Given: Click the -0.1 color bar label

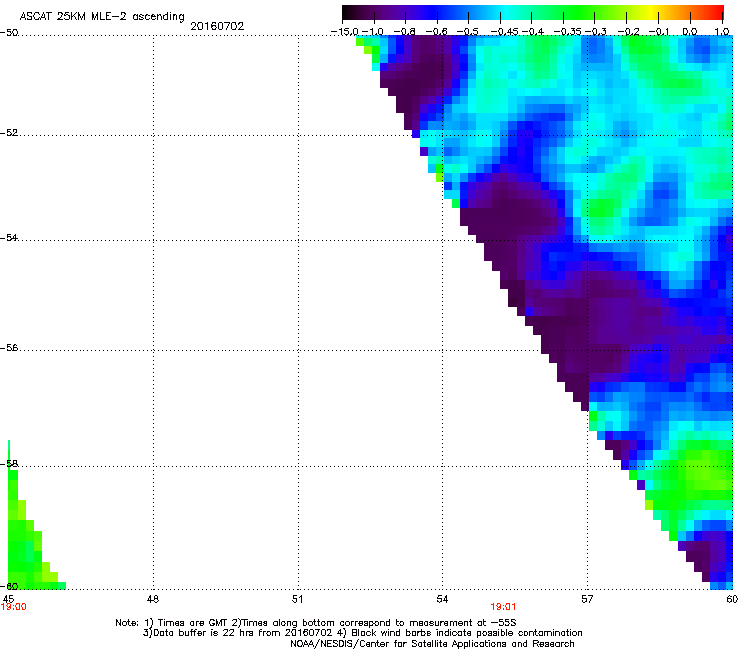Looking at the screenshot, I should click(659, 32).
